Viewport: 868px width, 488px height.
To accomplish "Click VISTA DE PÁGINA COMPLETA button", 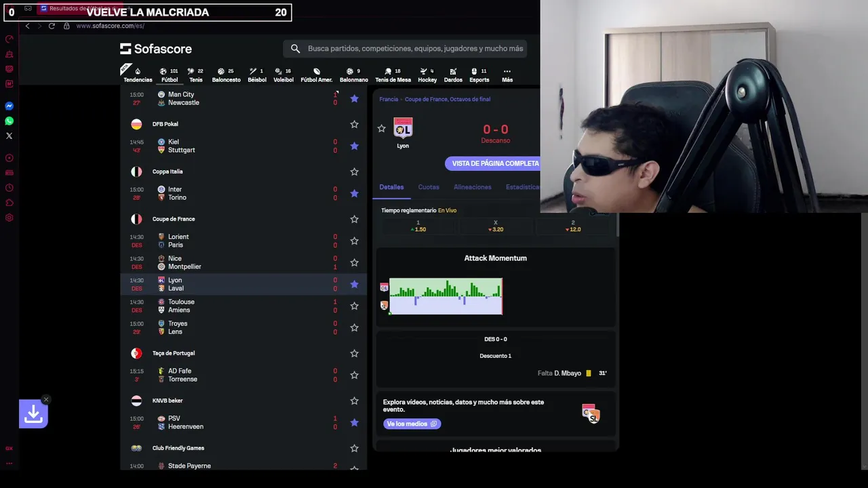I will pyautogui.click(x=492, y=163).
